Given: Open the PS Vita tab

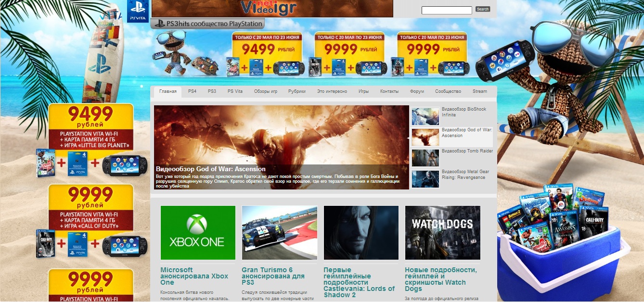Looking at the screenshot, I should click(x=235, y=91).
